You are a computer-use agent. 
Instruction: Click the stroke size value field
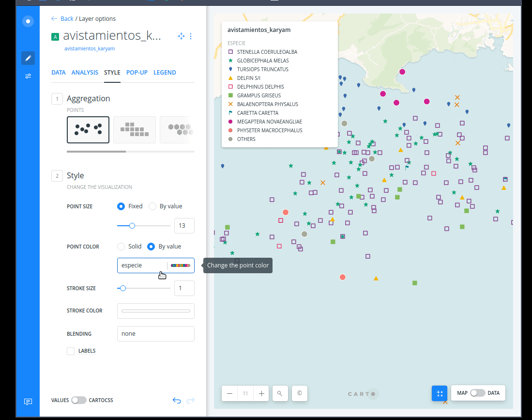pyautogui.click(x=184, y=288)
